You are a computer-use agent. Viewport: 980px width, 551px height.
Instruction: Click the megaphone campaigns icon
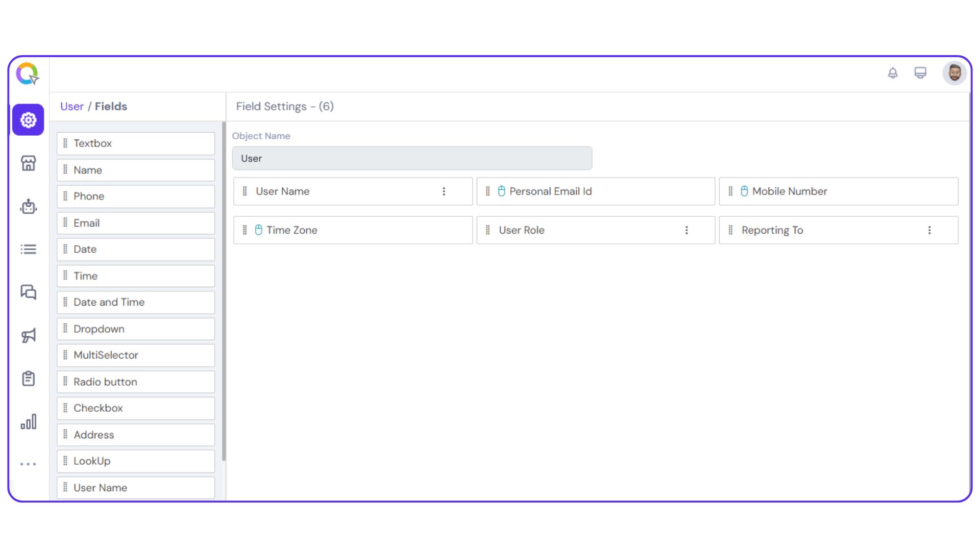[x=28, y=335]
